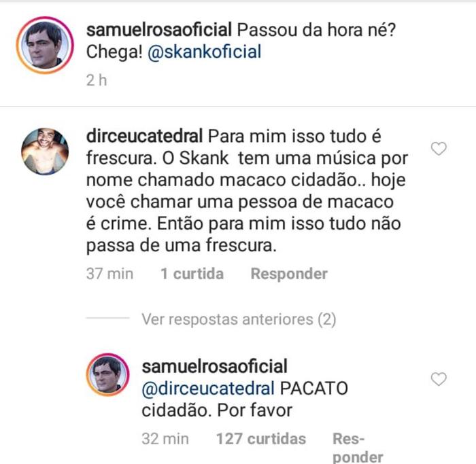Open the @dirceucatedral mention in the reply
This screenshot has height=464, width=476.
(208, 389)
